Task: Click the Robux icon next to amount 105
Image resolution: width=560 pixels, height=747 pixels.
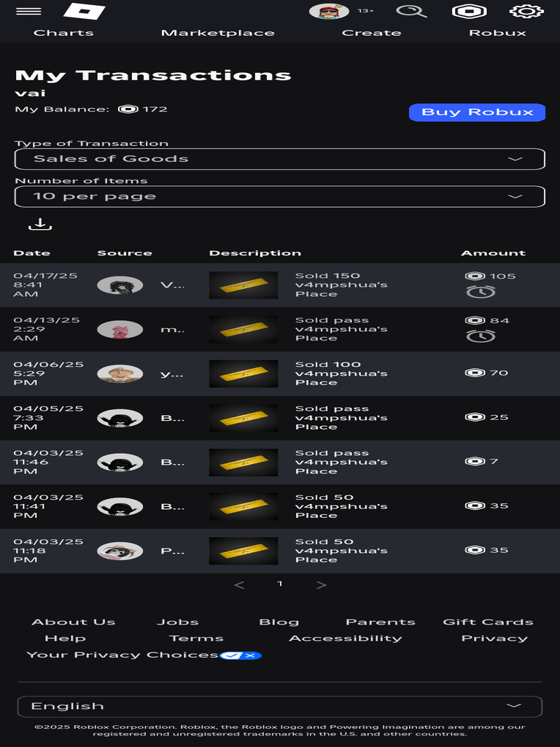Action: coord(475,276)
